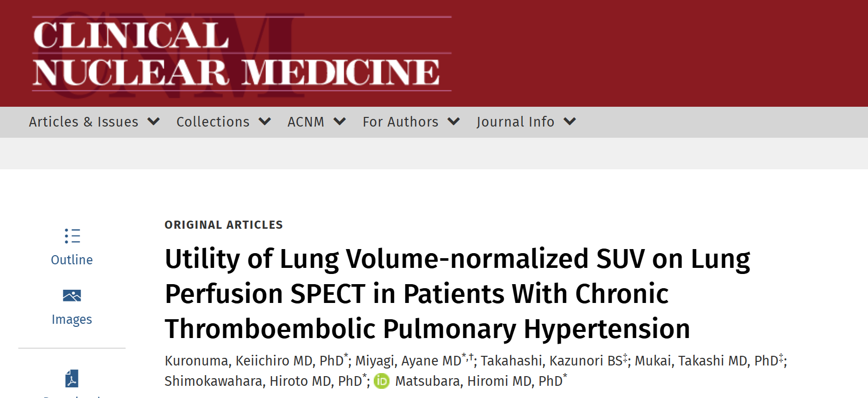This screenshot has height=398, width=868.
Task: Open the Articles & Issues menu
Action: pyautogui.click(x=84, y=122)
